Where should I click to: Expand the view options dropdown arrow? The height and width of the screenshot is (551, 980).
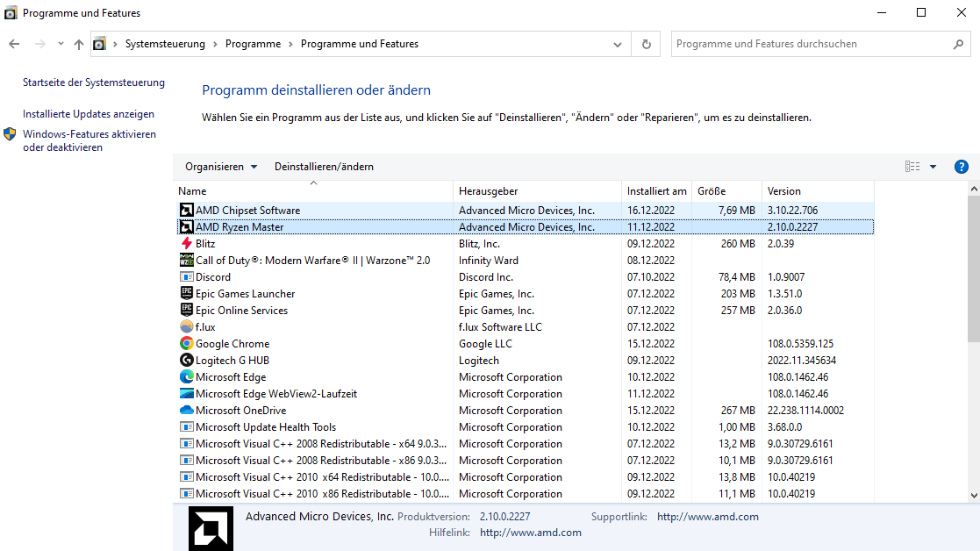[933, 167]
